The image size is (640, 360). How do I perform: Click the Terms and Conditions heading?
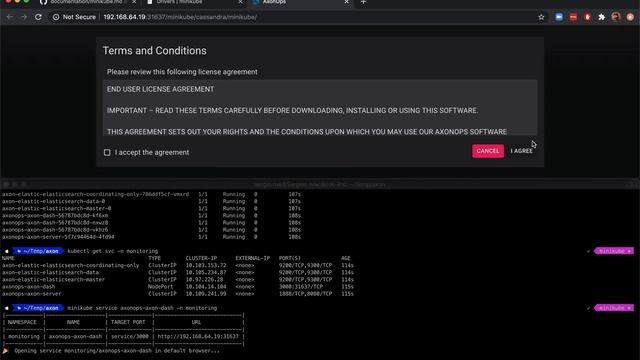pyautogui.click(x=154, y=51)
